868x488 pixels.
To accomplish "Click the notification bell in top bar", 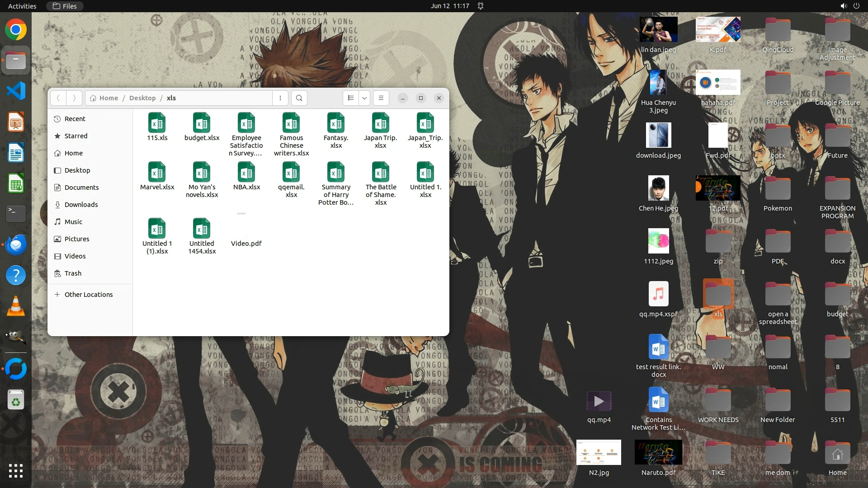I will pyautogui.click(x=481, y=6).
